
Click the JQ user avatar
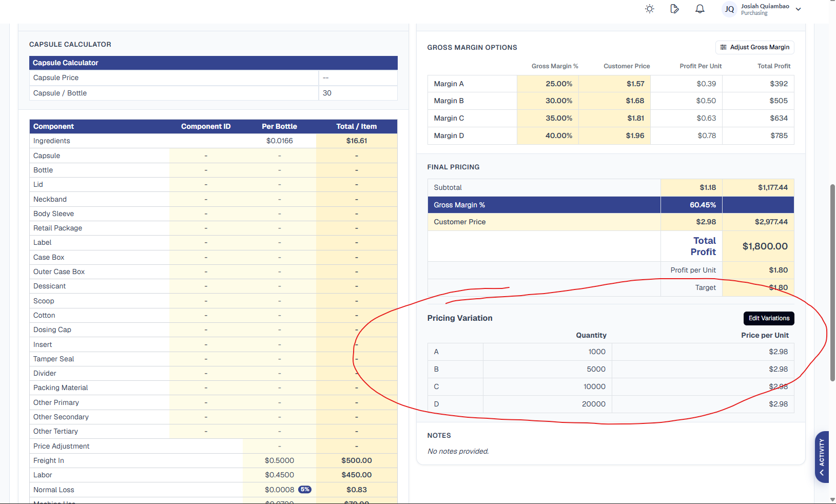[x=729, y=9]
